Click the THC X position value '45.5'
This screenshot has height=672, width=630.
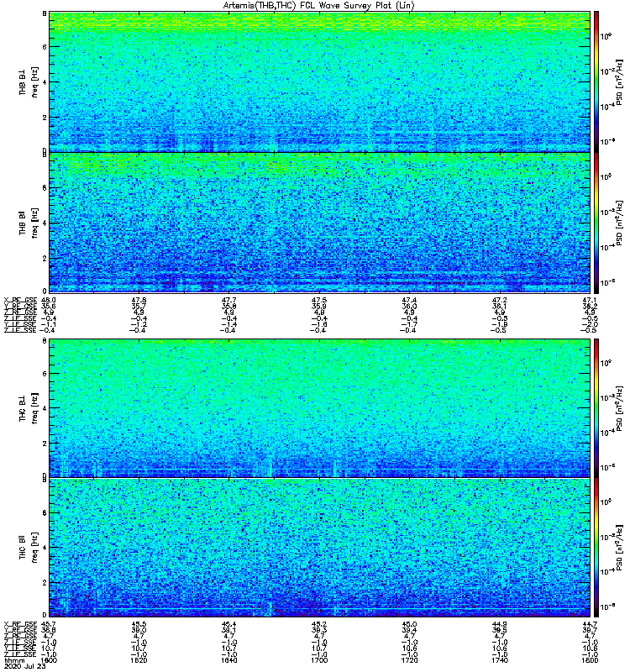[139, 624]
